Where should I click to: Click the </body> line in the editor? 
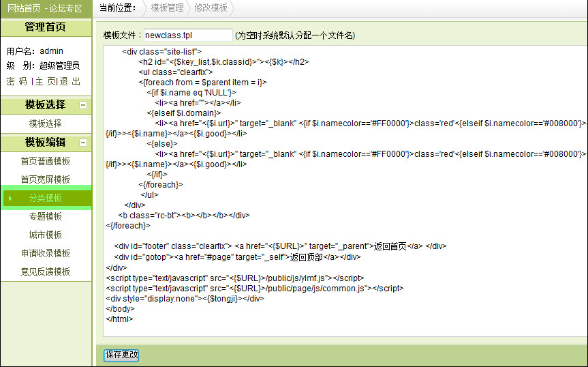pos(120,309)
